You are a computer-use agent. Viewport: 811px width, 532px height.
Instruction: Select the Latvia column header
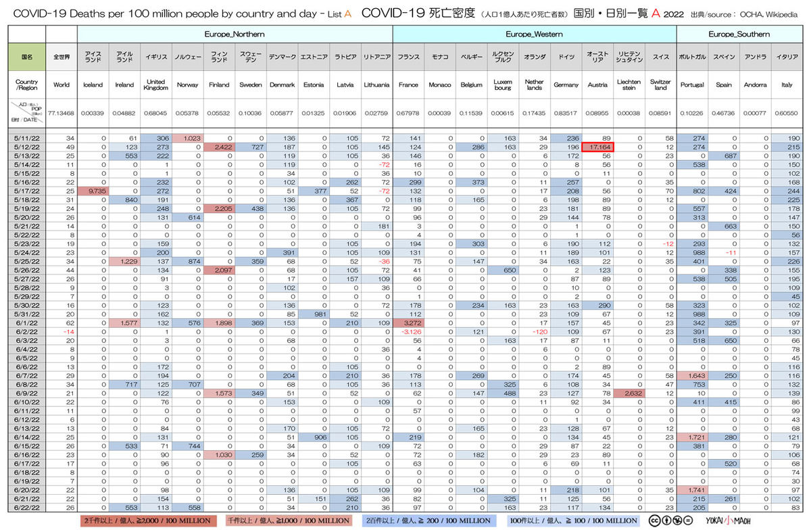point(345,86)
